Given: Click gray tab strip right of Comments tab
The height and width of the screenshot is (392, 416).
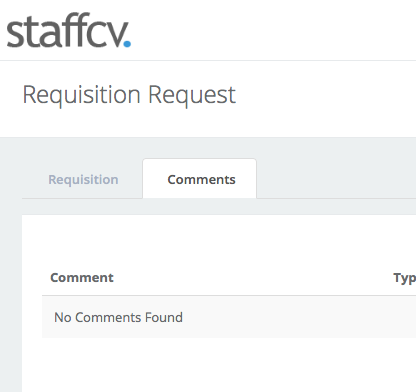Looking at the screenshot, I should click(336, 179).
